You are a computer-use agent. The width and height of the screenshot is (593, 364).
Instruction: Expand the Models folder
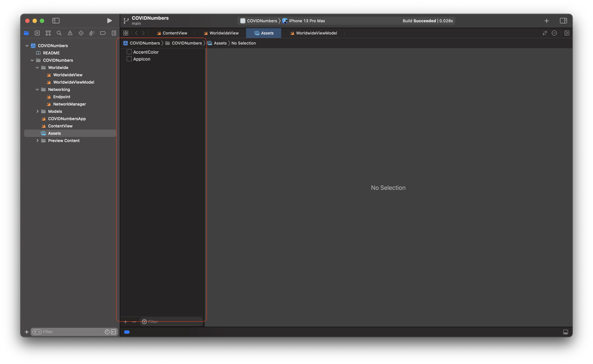pyautogui.click(x=37, y=111)
